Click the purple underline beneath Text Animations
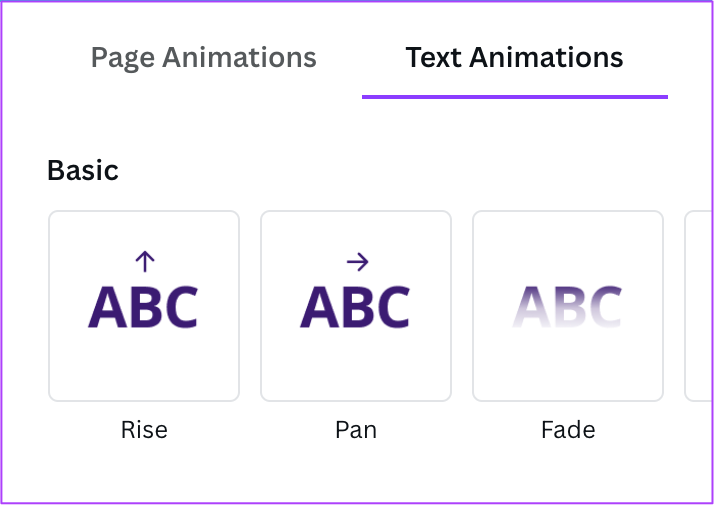 (x=514, y=96)
